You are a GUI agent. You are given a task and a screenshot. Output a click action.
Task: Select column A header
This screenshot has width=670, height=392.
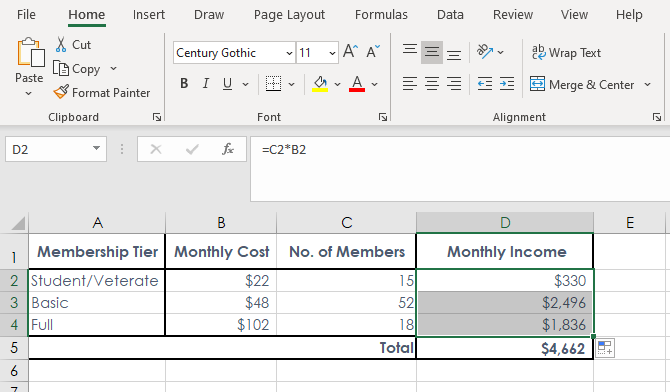coord(97,223)
